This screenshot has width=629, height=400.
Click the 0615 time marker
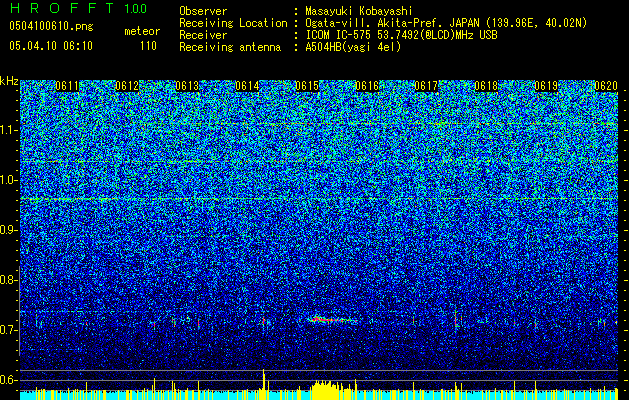click(307, 86)
